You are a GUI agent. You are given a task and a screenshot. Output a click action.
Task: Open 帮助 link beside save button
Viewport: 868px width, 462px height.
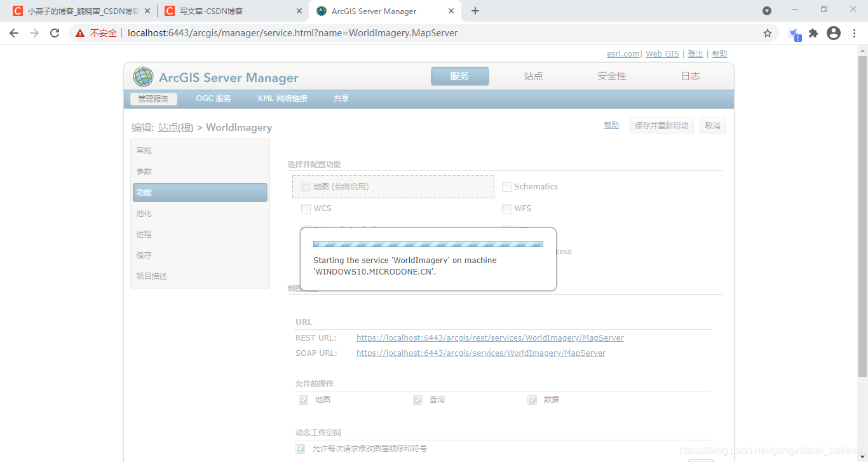(x=611, y=125)
